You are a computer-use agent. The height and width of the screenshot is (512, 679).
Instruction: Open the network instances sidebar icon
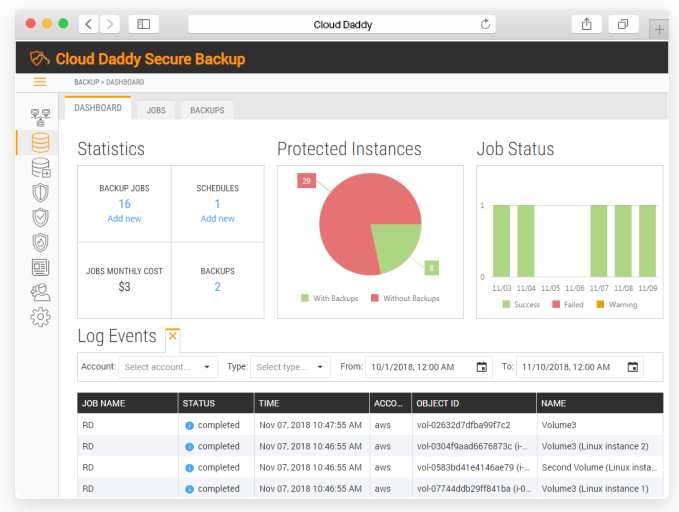click(40, 117)
